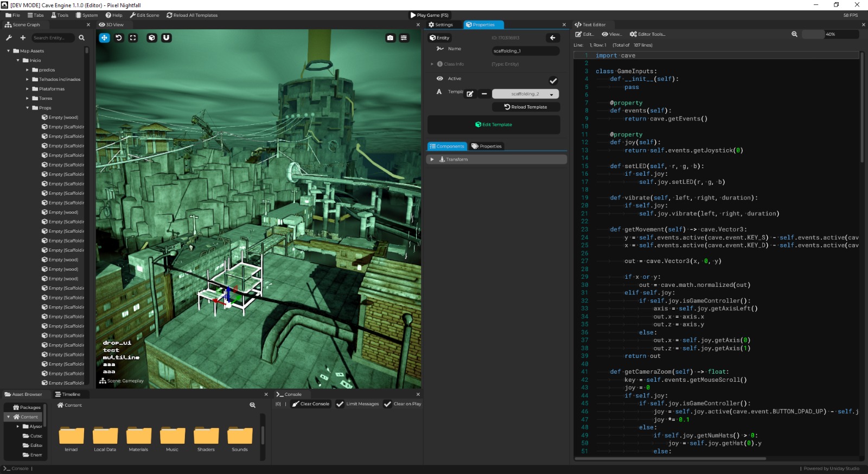The width and height of the screenshot is (868, 474).
Task: Click the Clear Console button
Action: tap(311, 404)
